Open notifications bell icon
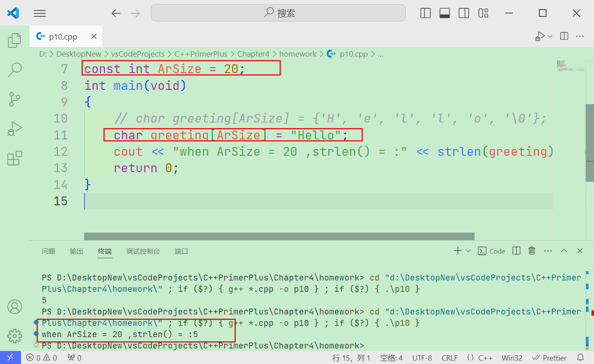594x364 pixels. click(x=581, y=358)
